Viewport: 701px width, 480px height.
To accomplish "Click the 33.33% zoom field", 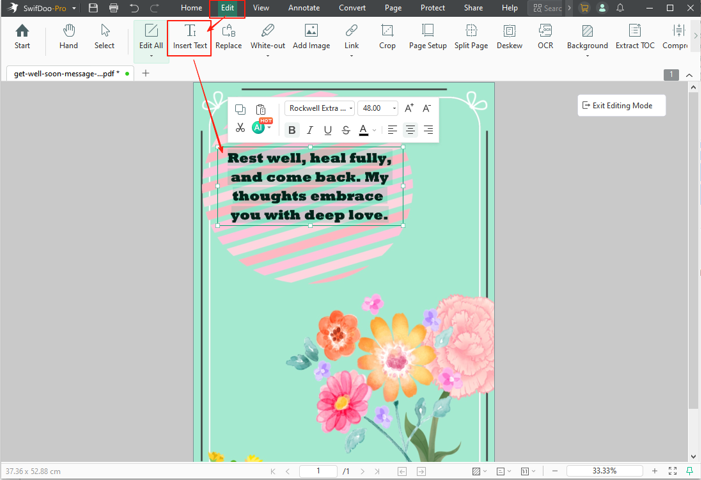I will (604, 471).
